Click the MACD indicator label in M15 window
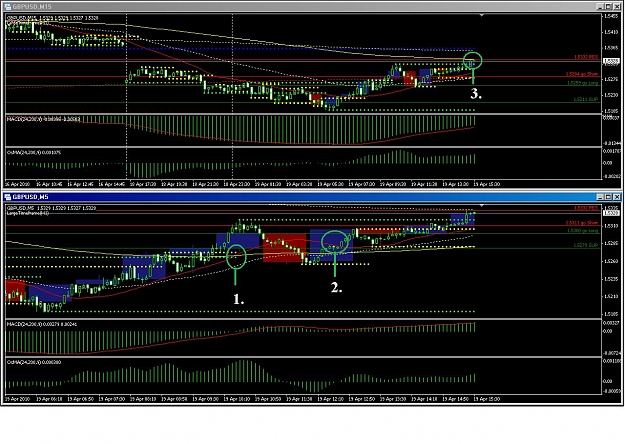The height and width of the screenshot is (444, 625). 43,119
